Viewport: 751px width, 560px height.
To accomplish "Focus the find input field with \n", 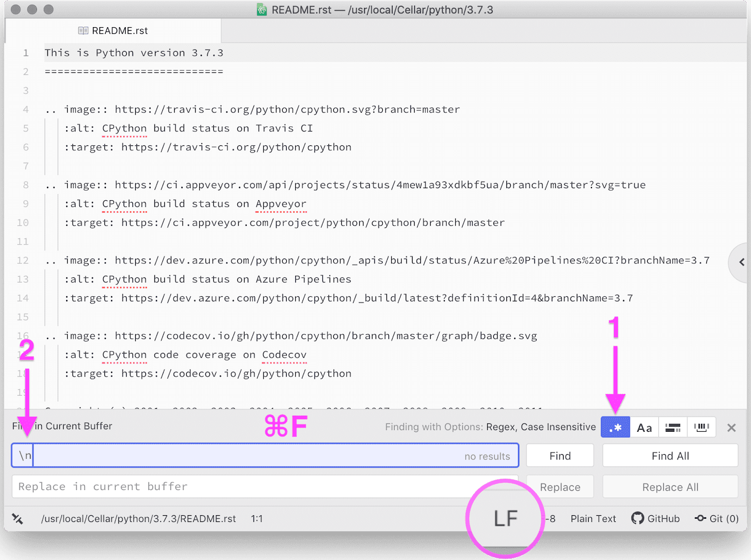I will point(265,456).
